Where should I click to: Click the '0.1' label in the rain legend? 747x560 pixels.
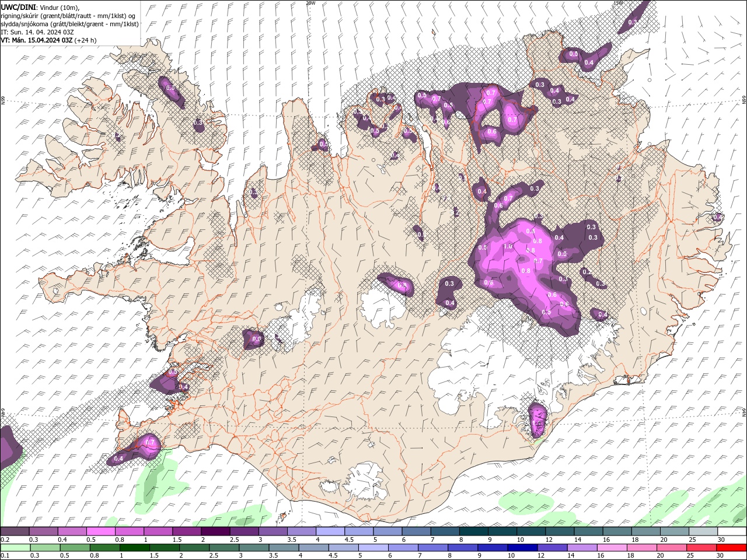pos(5,556)
